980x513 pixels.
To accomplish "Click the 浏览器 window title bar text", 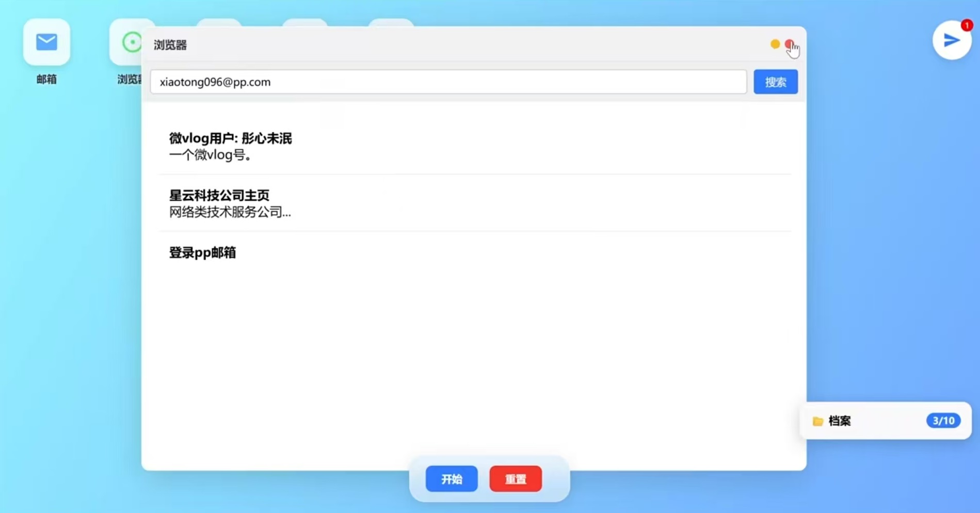I will coord(170,45).
